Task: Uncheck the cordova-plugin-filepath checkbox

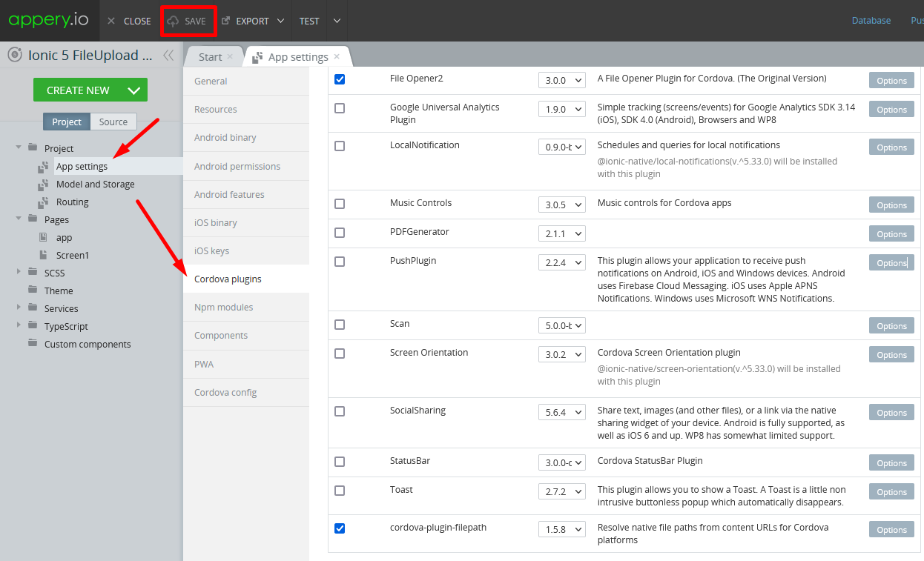Action: pos(340,528)
